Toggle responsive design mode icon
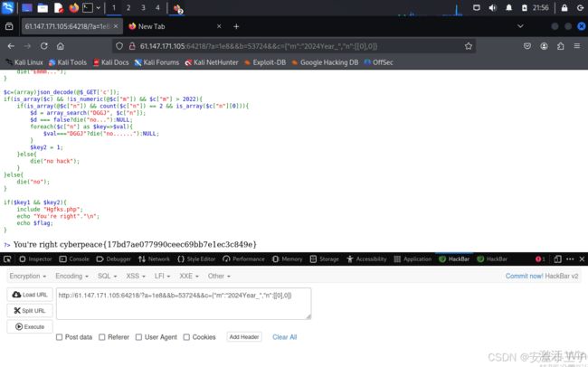Screen dimensions: 588x367 pos(557,259)
